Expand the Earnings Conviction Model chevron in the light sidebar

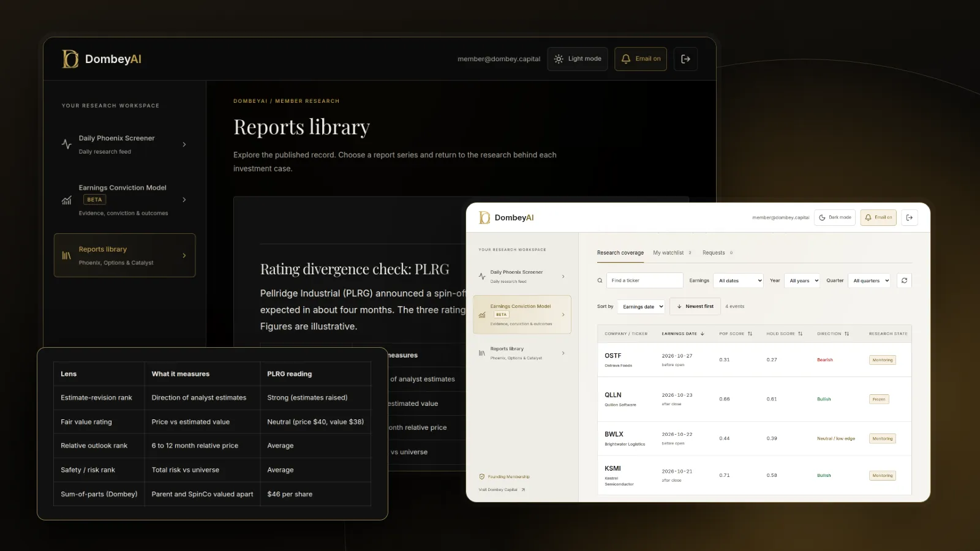pyautogui.click(x=563, y=315)
